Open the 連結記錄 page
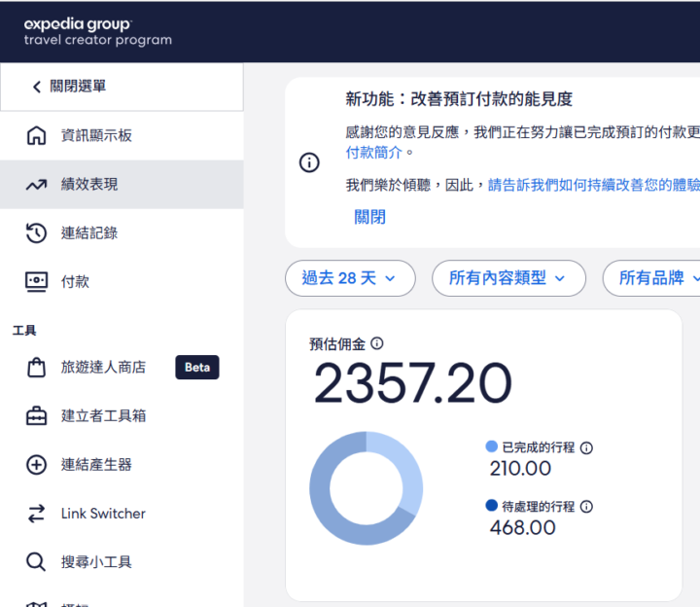Screen dimensions: 700x607 click(x=122, y=232)
